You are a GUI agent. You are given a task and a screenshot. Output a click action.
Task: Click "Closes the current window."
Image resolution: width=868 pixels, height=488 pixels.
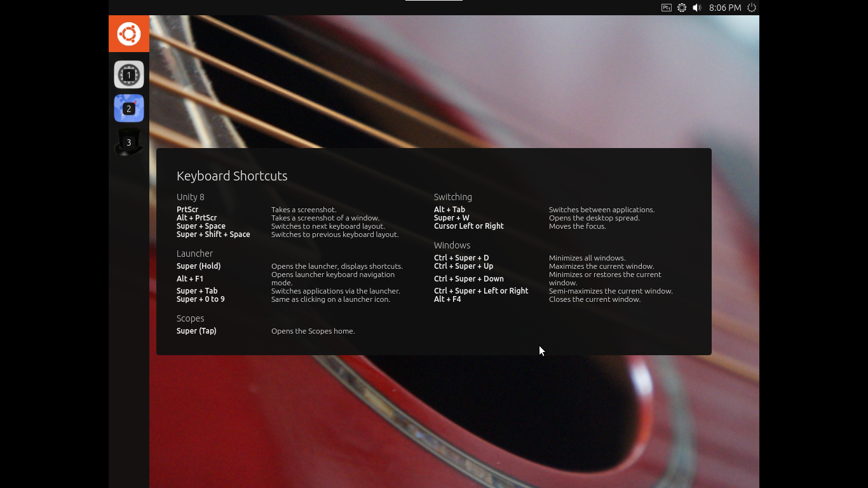click(x=595, y=299)
